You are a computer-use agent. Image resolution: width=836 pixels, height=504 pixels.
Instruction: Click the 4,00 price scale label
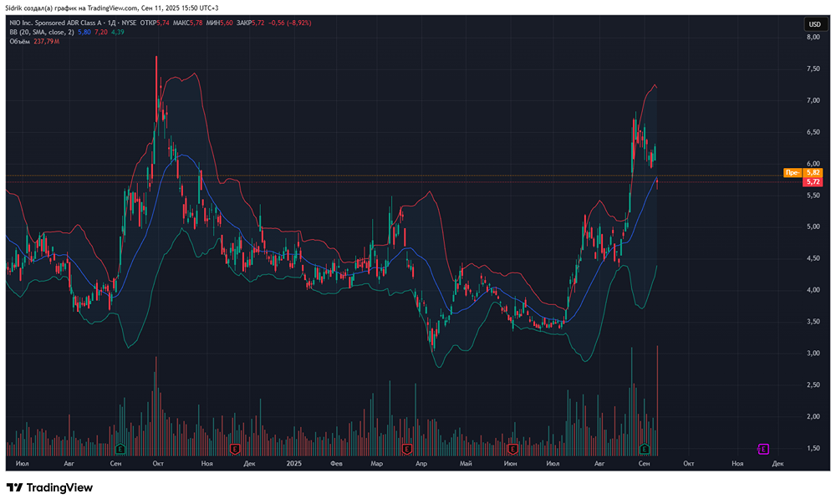(813, 290)
